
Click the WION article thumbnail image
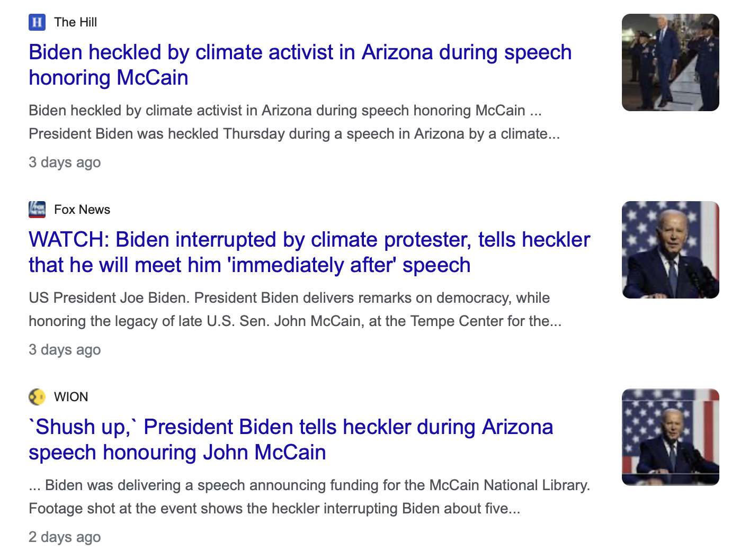click(670, 437)
